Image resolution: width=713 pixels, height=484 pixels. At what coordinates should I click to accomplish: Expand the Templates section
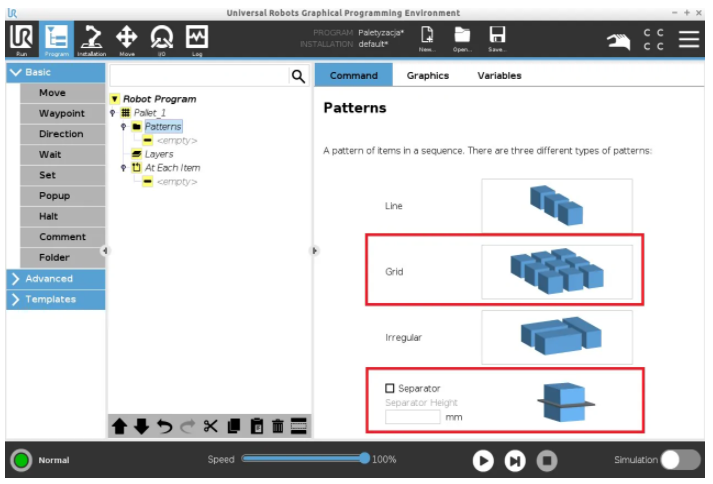point(55,299)
